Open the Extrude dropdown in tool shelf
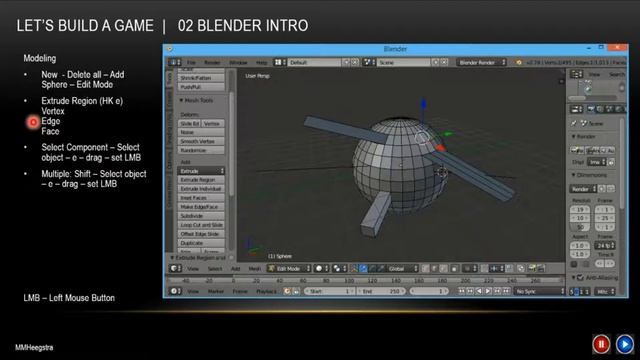Image resolution: width=640 pixels, height=360 pixels. click(x=201, y=171)
